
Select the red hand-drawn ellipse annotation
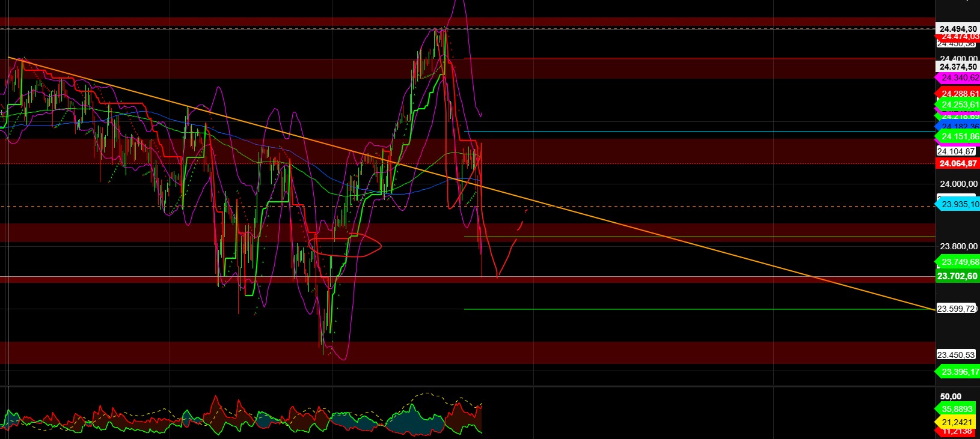pos(380,245)
